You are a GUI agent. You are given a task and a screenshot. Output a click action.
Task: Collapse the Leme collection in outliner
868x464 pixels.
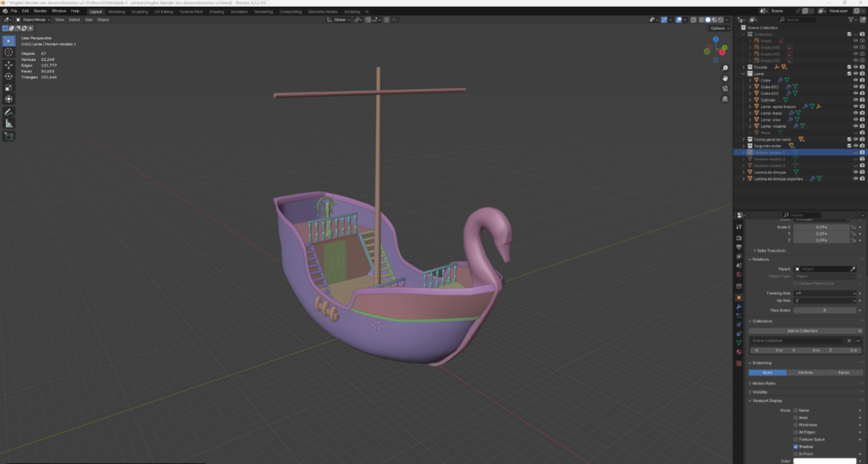pyautogui.click(x=743, y=74)
